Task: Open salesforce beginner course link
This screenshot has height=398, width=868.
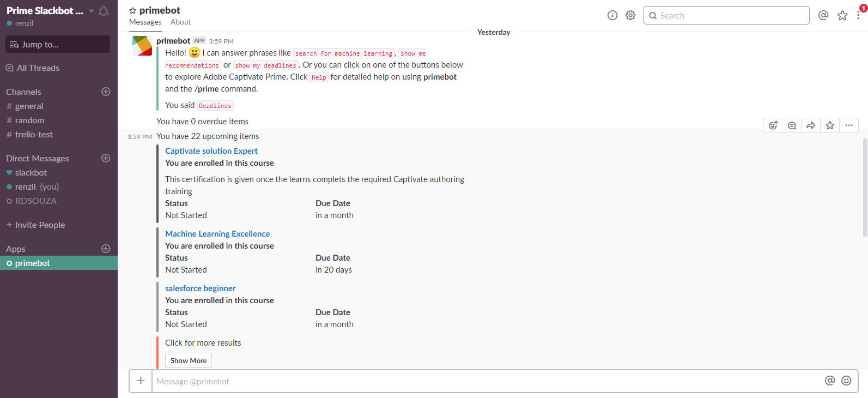Action: 201,288
